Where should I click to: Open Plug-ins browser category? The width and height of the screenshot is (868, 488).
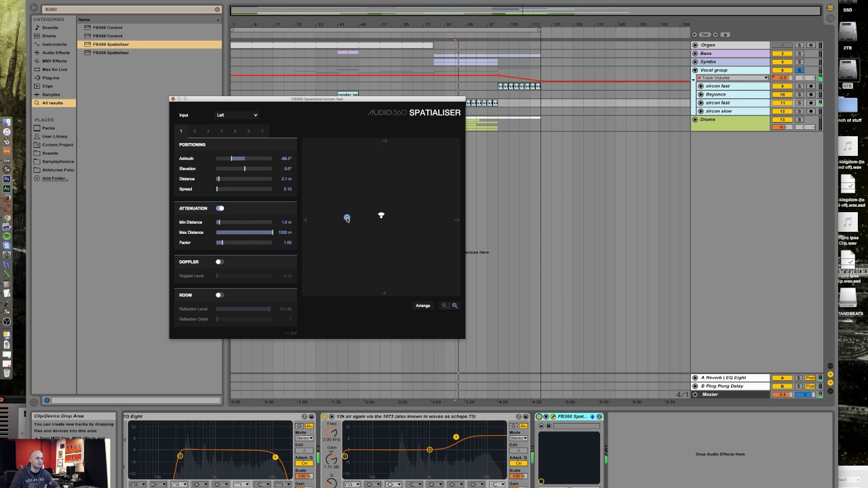(50, 78)
